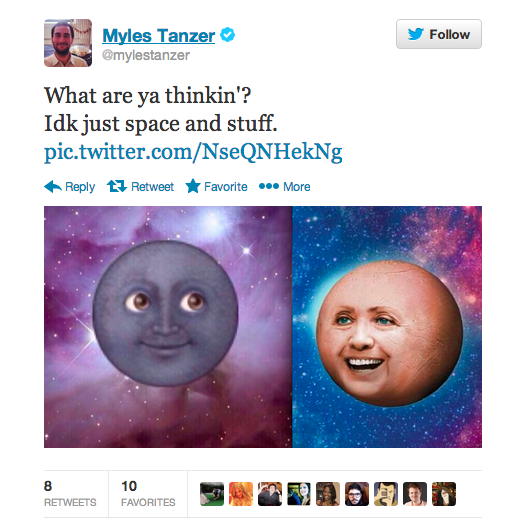Viewport: 528px width, 526px height.
Task: Click the Retweet text label
Action: point(152,187)
